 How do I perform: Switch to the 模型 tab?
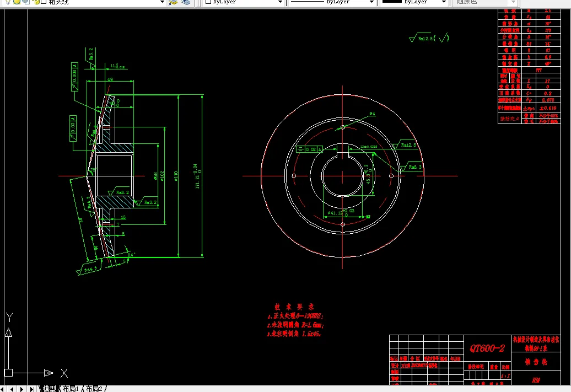click(49, 389)
